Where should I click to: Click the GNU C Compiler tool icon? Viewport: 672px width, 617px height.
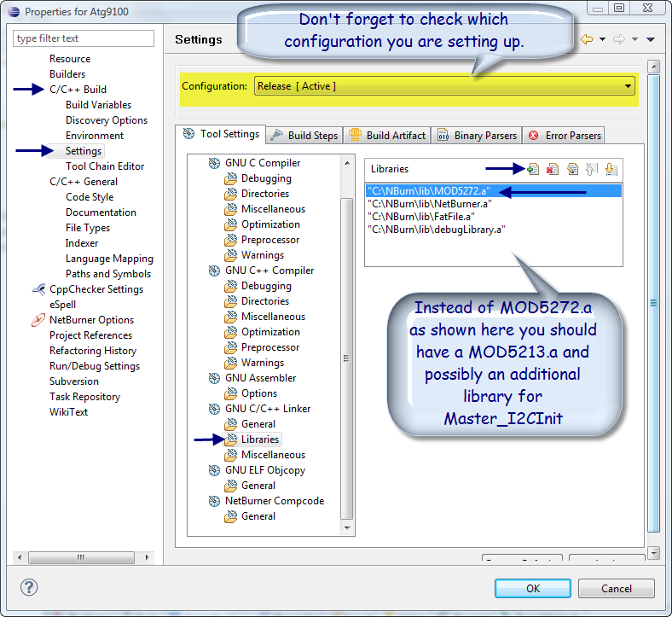(x=214, y=163)
